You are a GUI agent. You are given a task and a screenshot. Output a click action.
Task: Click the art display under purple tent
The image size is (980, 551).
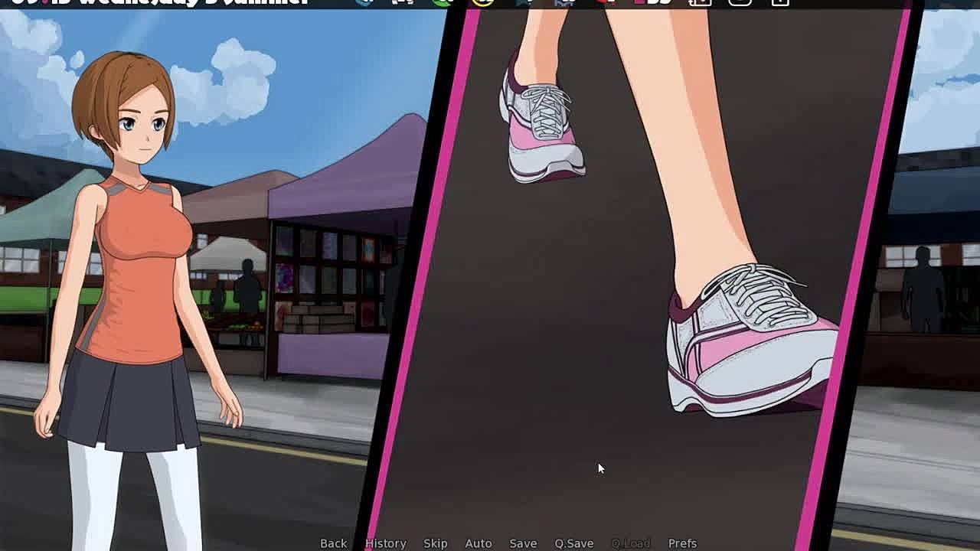click(329, 268)
